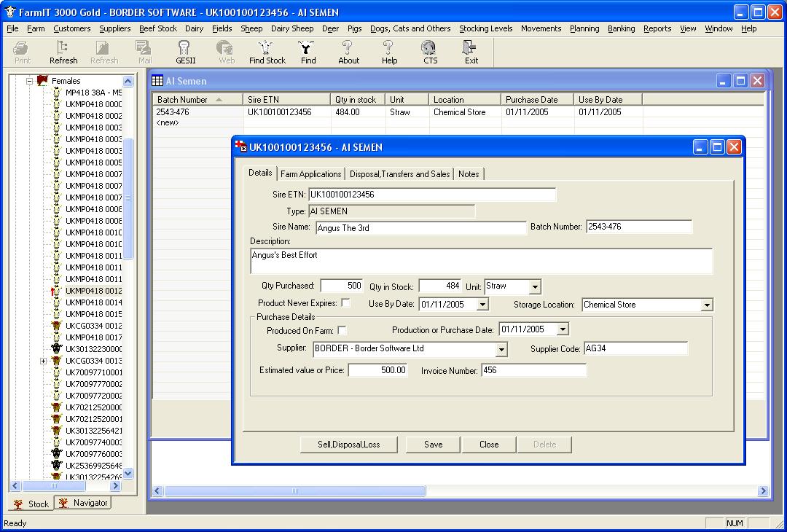The height and width of the screenshot is (532, 787).
Task: Open the Production or Purchase Date dropdown
Action: click(x=563, y=329)
